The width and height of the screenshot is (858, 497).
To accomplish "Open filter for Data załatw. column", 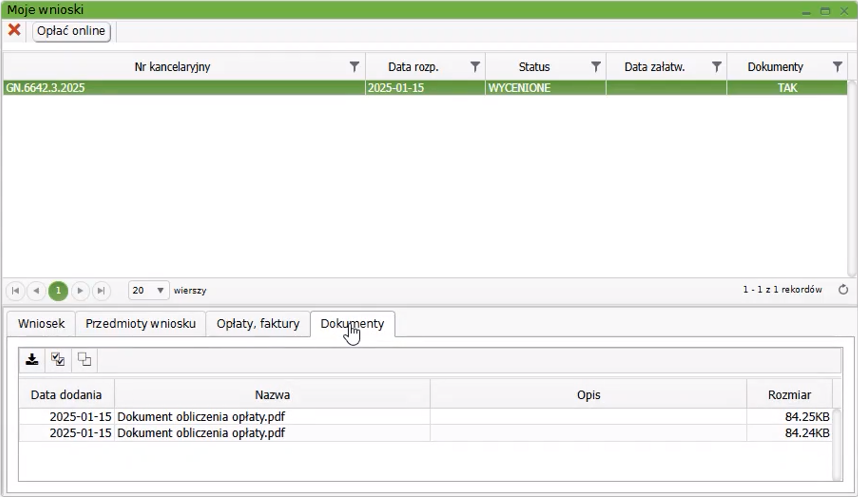I will [x=716, y=66].
